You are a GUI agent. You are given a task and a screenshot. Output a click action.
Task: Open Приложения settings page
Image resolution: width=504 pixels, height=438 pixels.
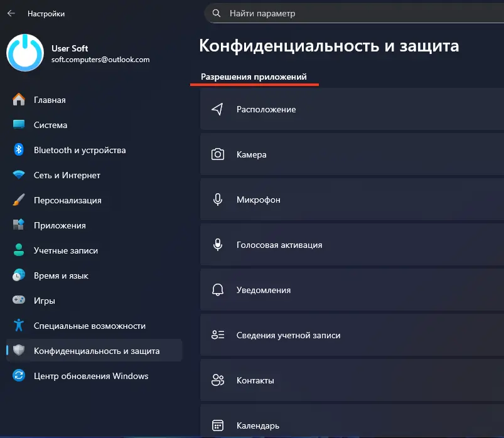click(x=60, y=225)
